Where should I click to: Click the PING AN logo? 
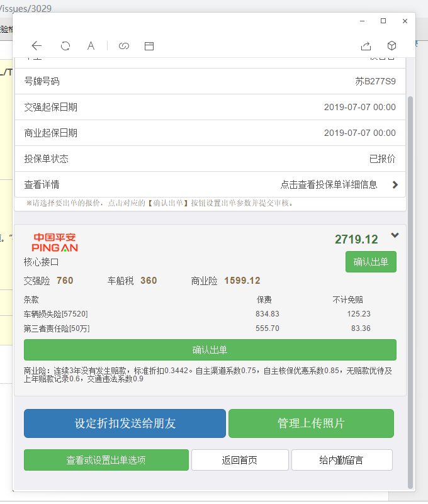click(55, 243)
